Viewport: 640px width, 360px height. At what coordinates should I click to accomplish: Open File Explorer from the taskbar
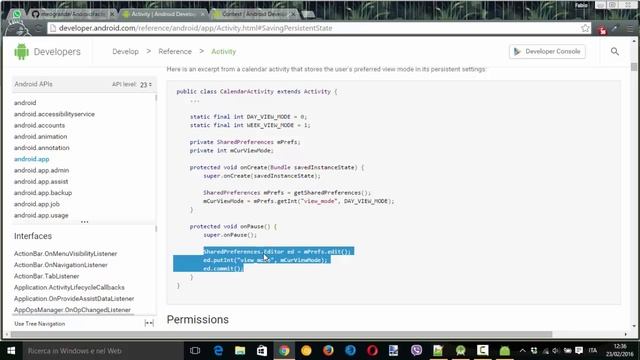pyautogui.click(x=240, y=351)
